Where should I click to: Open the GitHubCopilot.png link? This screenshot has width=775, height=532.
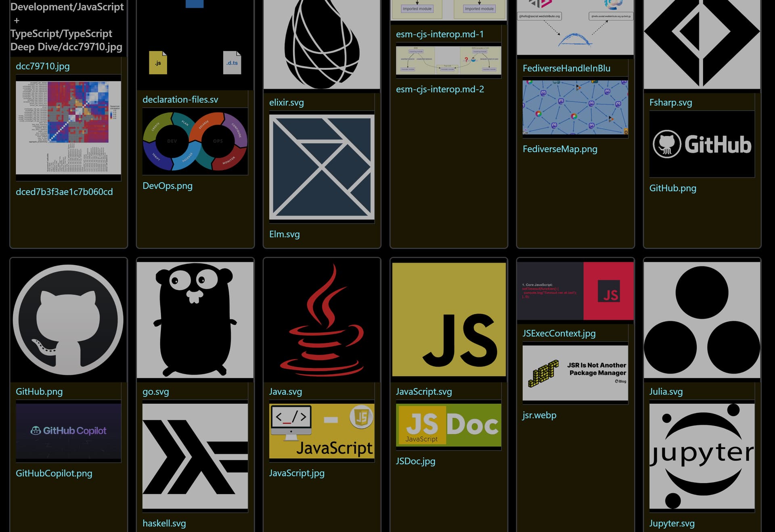(54, 473)
